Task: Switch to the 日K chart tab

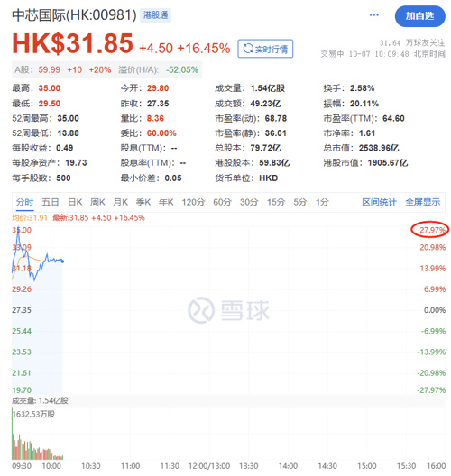Action: pyautogui.click(x=75, y=202)
